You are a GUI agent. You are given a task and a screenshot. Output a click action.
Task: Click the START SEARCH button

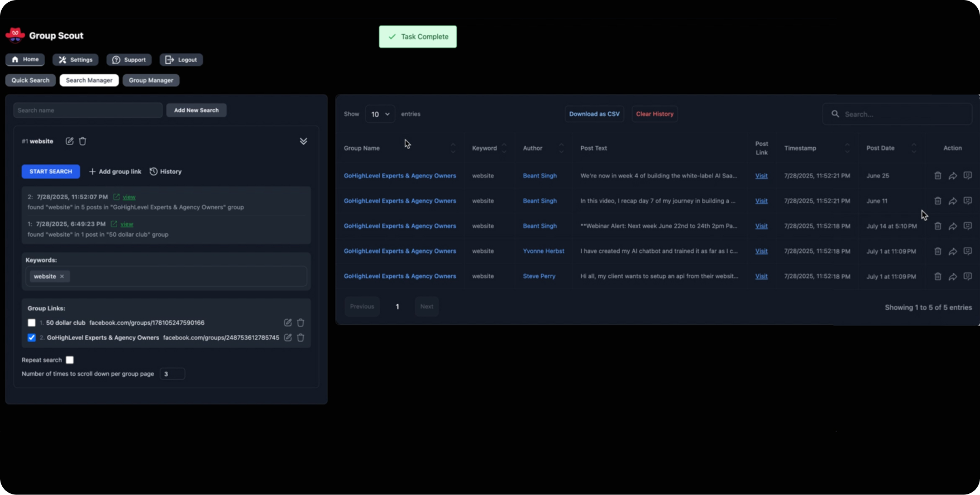(x=51, y=171)
